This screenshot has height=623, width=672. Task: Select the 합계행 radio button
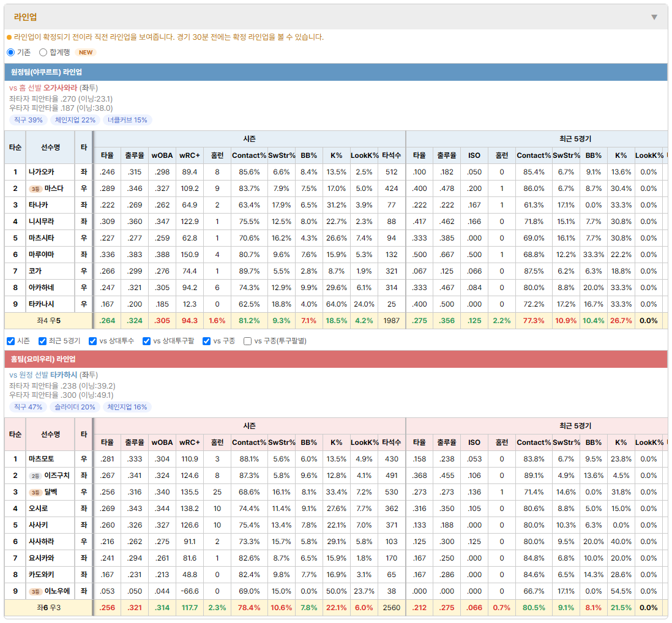click(43, 52)
